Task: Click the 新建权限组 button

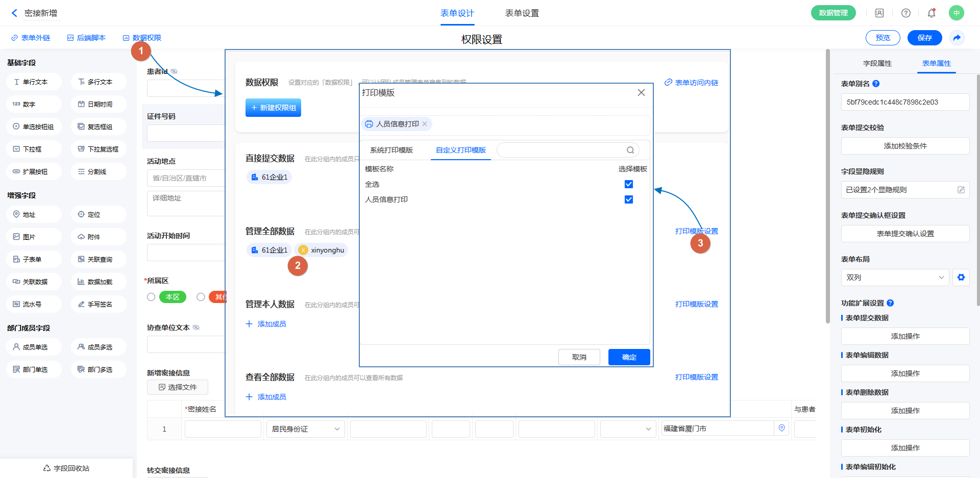Action: click(273, 108)
